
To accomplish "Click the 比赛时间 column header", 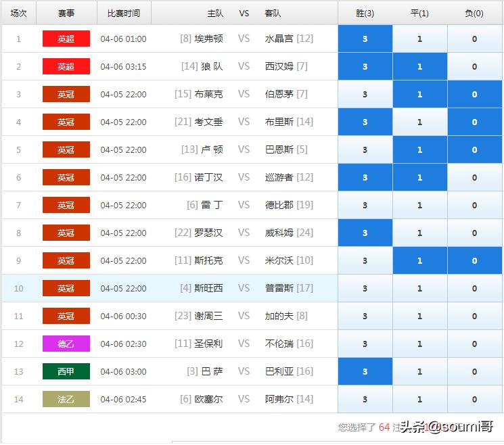I will coord(124,13).
